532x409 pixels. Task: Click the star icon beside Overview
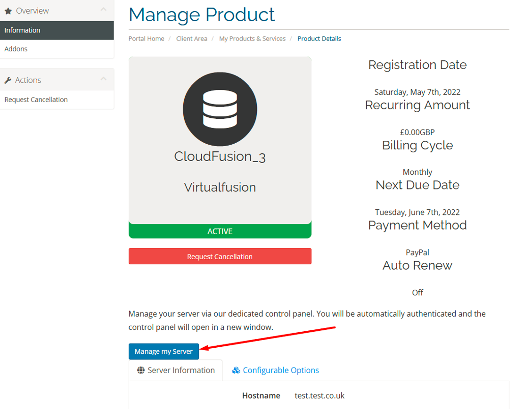coord(8,11)
